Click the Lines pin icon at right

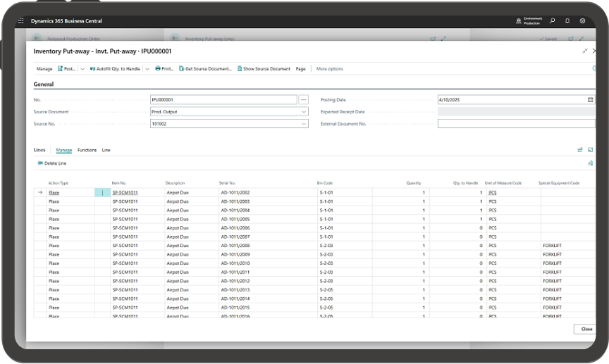pyautogui.click(x=591, y=163)
